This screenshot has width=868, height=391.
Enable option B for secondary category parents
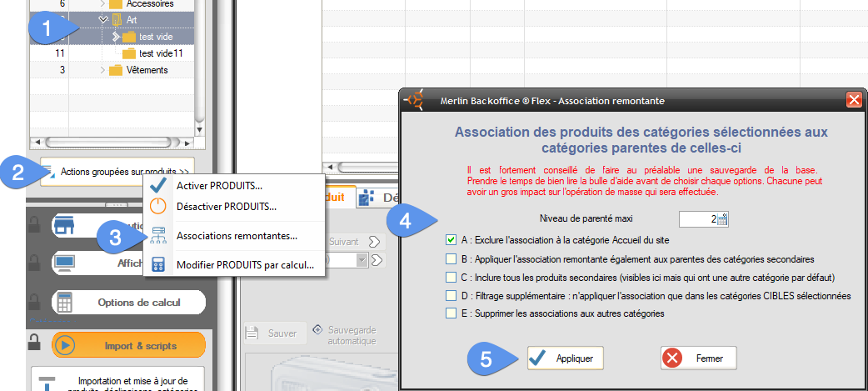[x=451, y=258]
